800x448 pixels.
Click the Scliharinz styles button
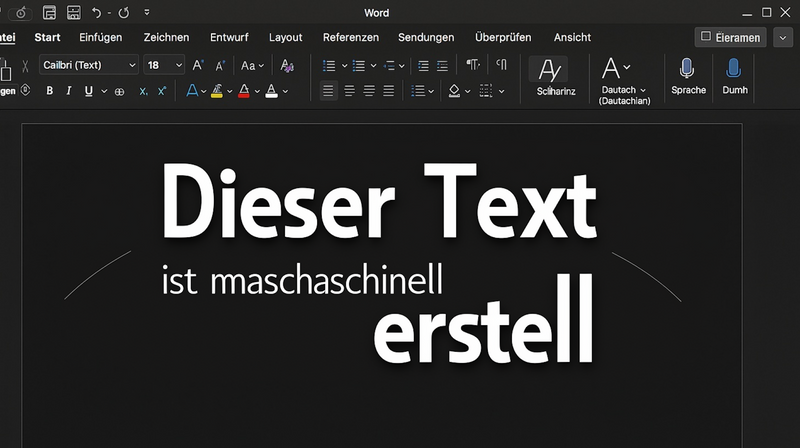548,70
